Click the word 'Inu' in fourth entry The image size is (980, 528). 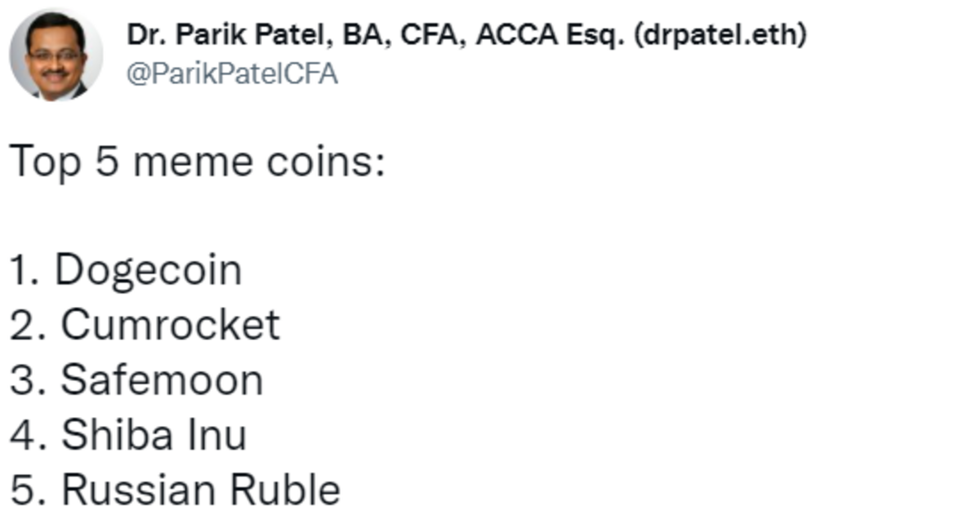(x=216, y=435)
